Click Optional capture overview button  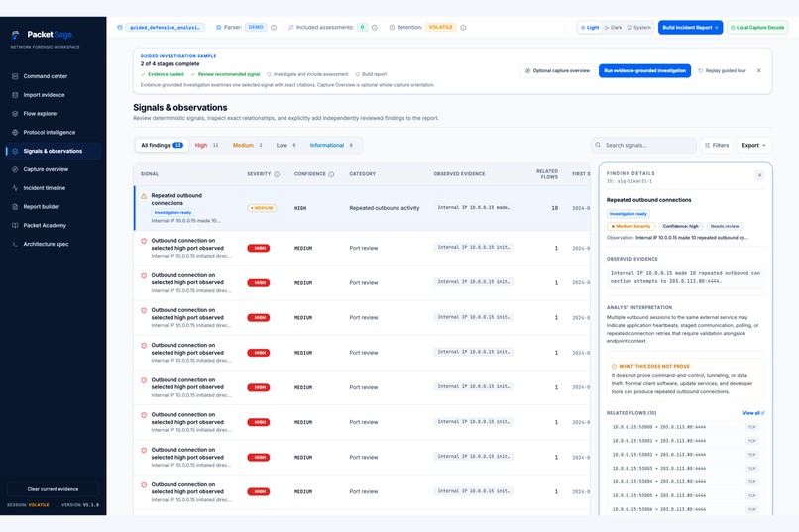tap(557, 70)
